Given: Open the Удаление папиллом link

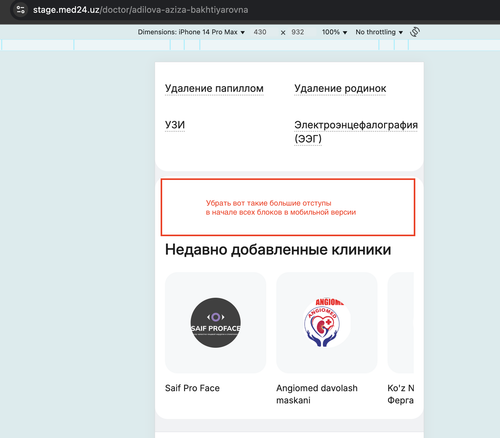Looking at the screenshot, I should (214, 89).
